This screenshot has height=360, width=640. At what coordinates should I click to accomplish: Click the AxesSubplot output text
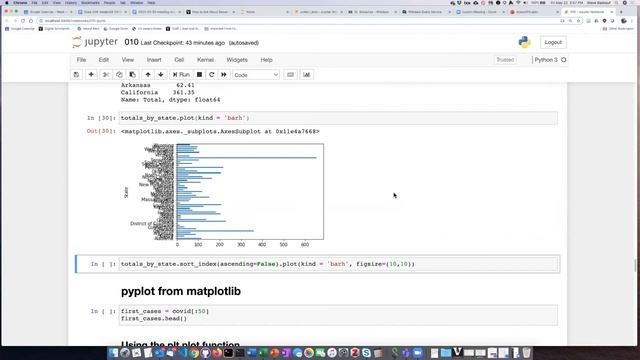pyautogui.click(x=220, y=131)
